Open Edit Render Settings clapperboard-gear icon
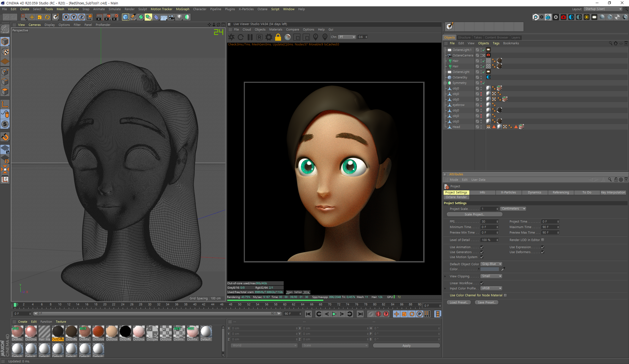Viewport: 629px width, 364px height. pos(115,17)
